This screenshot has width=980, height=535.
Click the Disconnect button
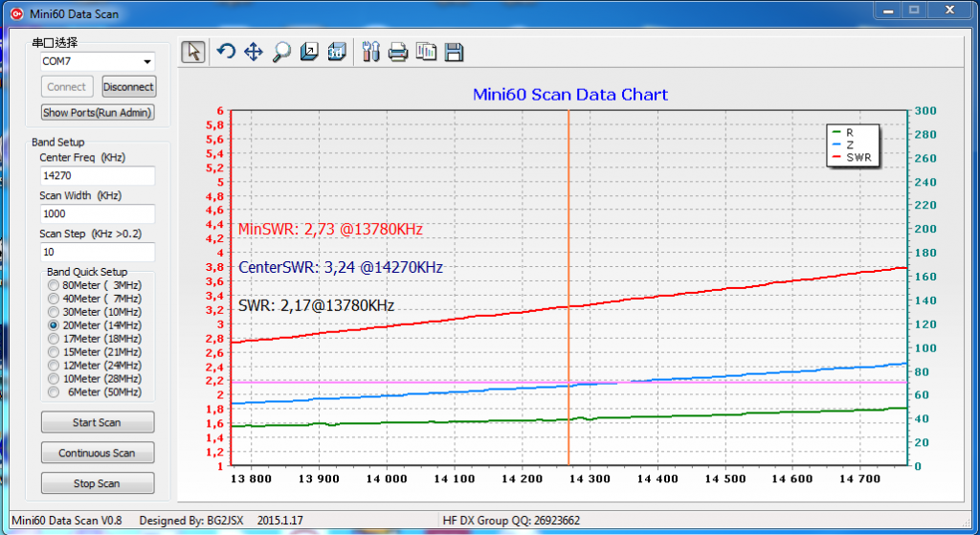click(129, 87)
